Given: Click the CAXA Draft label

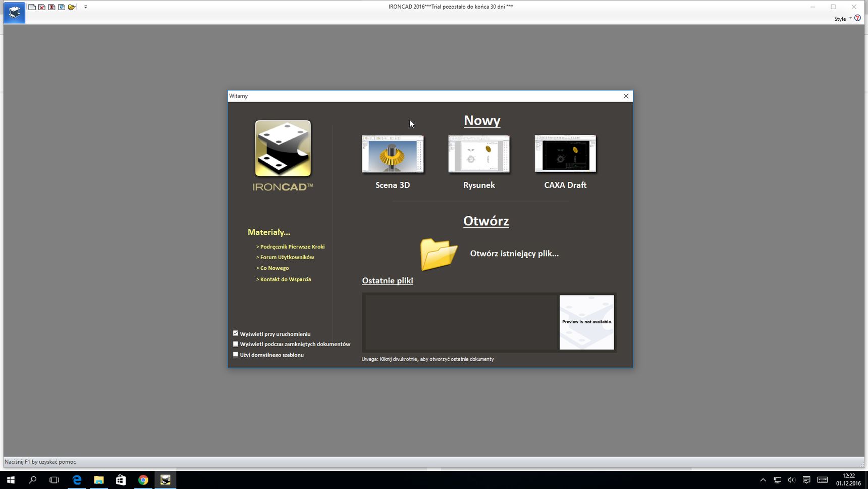Looking at the screenshot, I should click(565, 185).
